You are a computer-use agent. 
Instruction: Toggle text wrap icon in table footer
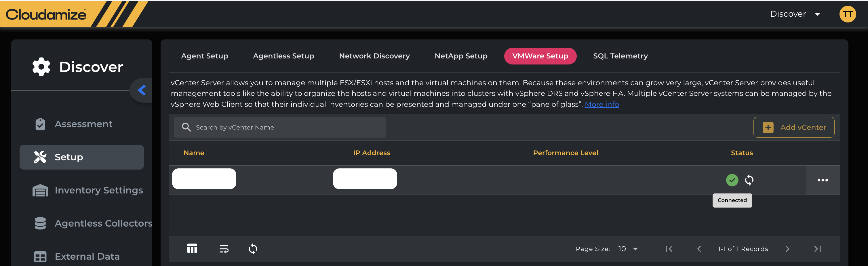click(x=224, y=249)
